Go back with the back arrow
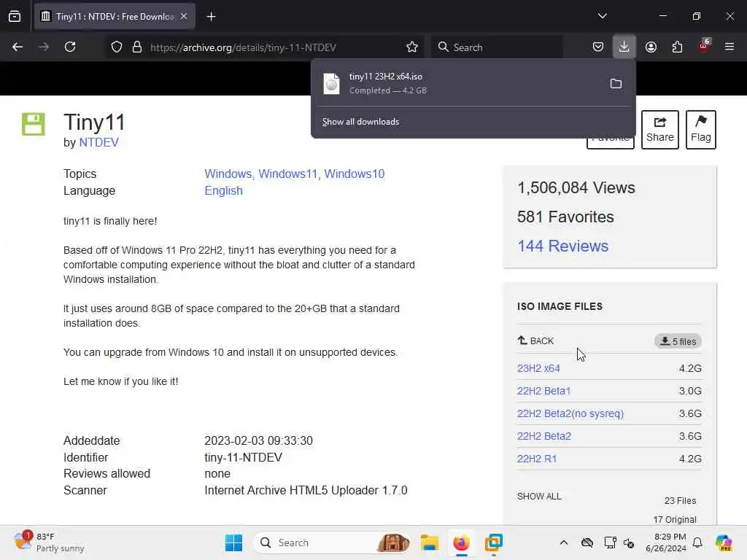The image size is (747, 560). tap(18, 47)
